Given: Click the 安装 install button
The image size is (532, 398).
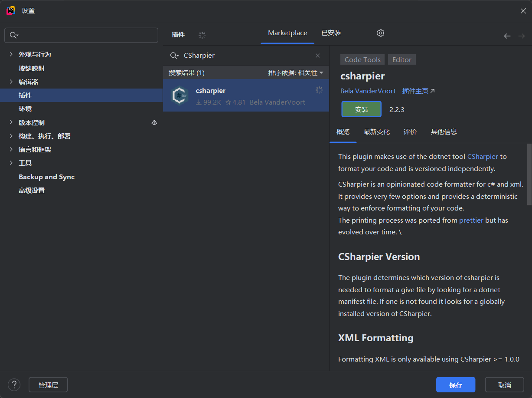Looking at the screenshot, I should coord(362,109).
